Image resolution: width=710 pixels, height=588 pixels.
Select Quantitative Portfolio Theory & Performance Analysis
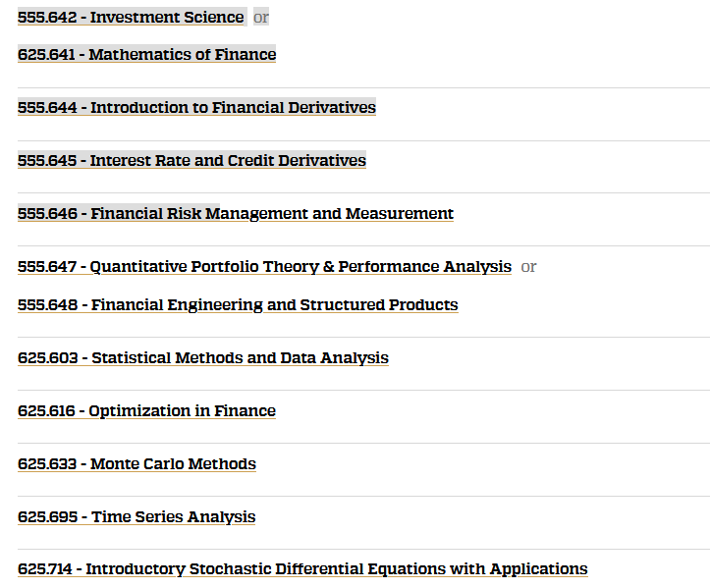[x=264, y=267]
